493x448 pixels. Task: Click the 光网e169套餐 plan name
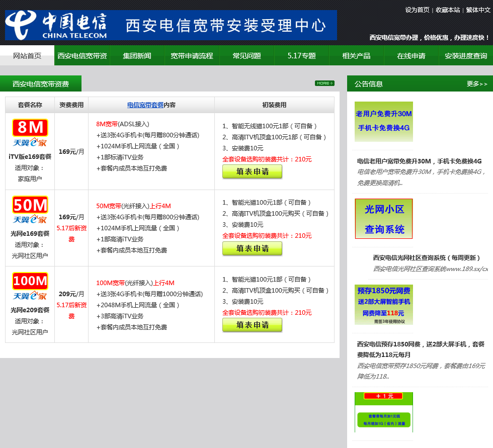[30, 233]
